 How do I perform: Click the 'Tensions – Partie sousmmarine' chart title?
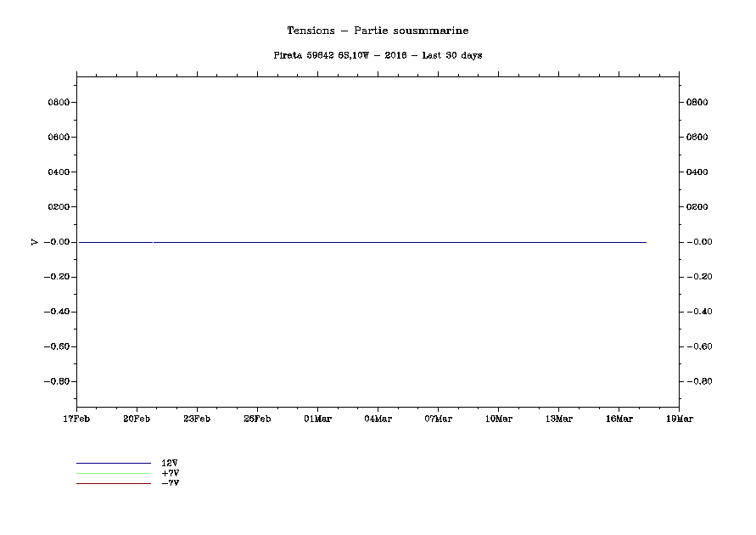[x=378, y=31]
